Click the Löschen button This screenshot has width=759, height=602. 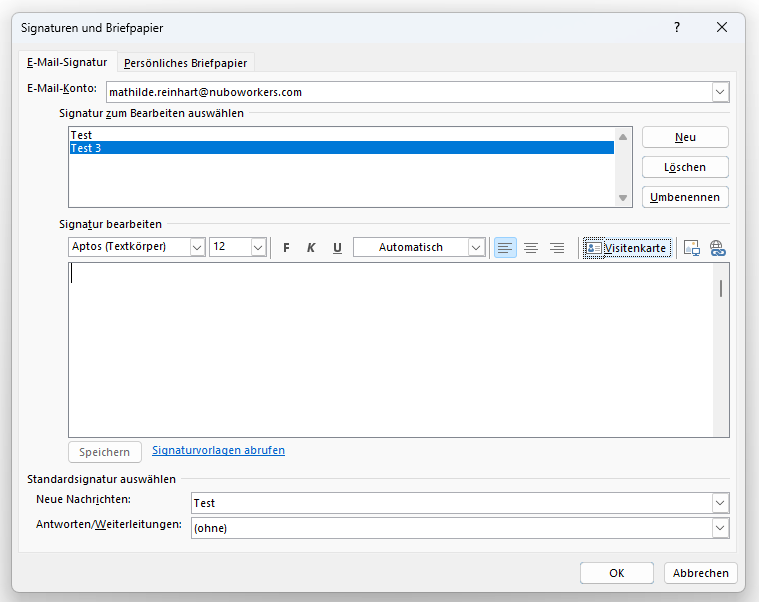click(x=685, y=167)
